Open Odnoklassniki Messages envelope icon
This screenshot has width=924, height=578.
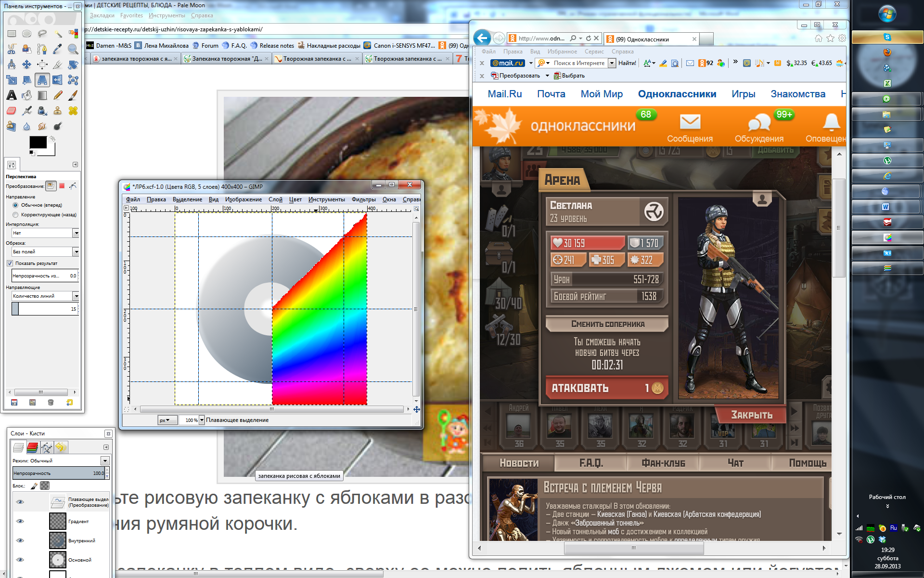point(690,122)
